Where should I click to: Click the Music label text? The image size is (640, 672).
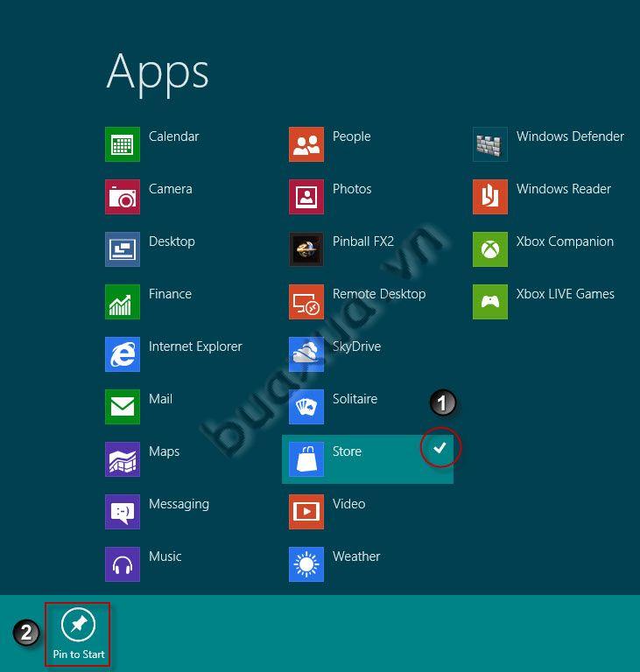click(165, 556)
